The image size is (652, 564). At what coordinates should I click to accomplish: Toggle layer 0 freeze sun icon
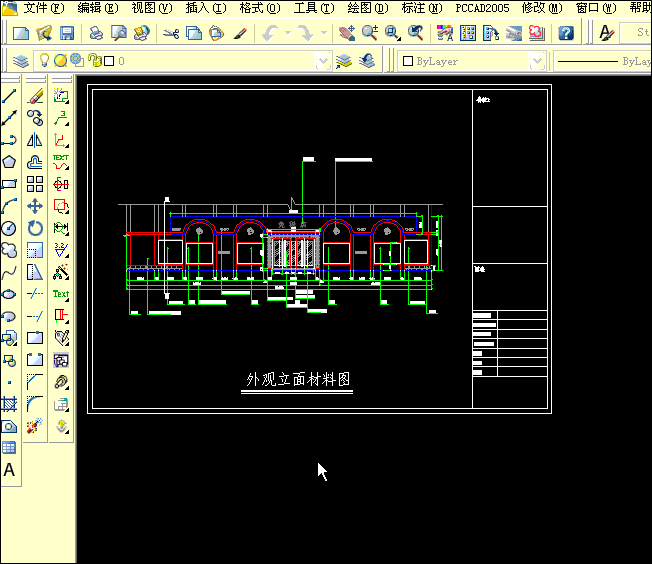[x=60, y=61]
